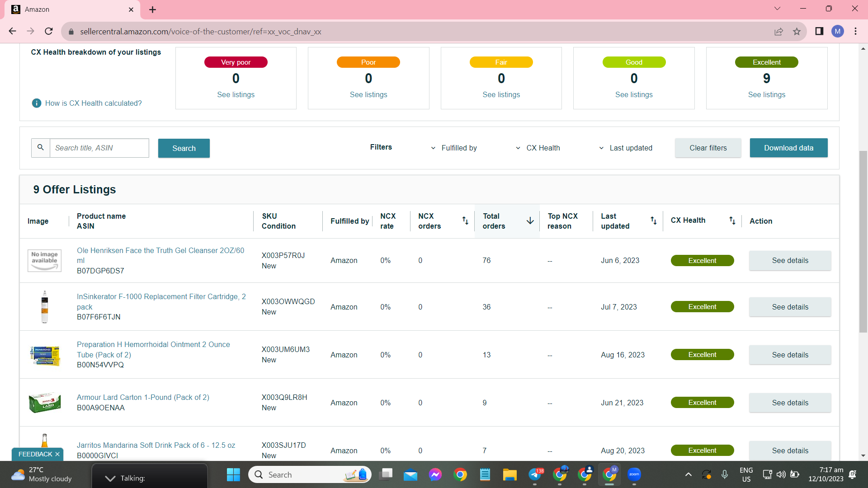Expand the Last updated filter dropdown

coord(626,148)
